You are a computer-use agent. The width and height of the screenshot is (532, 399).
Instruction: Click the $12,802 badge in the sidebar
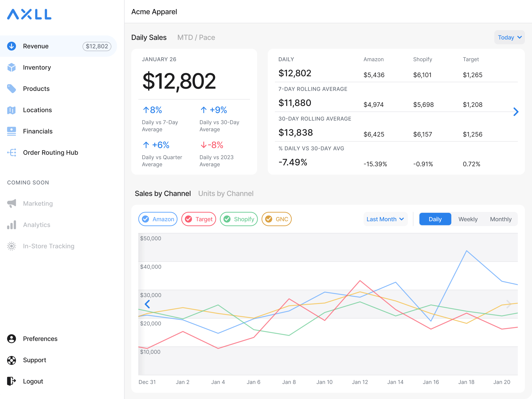coord(97,46)
